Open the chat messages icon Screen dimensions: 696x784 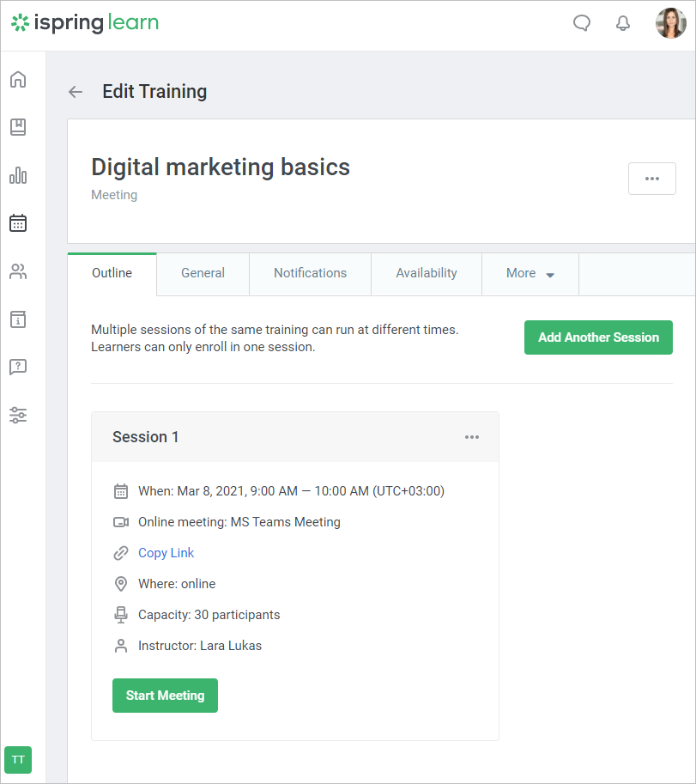tap(582, 23)
